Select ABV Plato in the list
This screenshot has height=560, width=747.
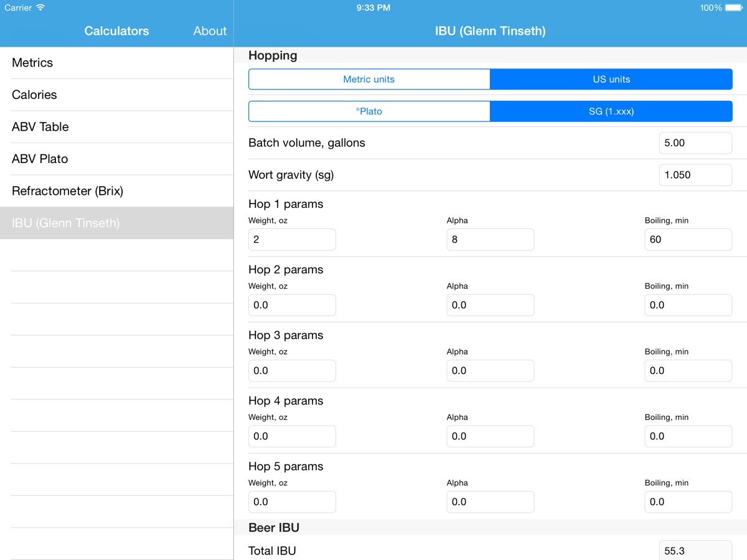(116, 159)
